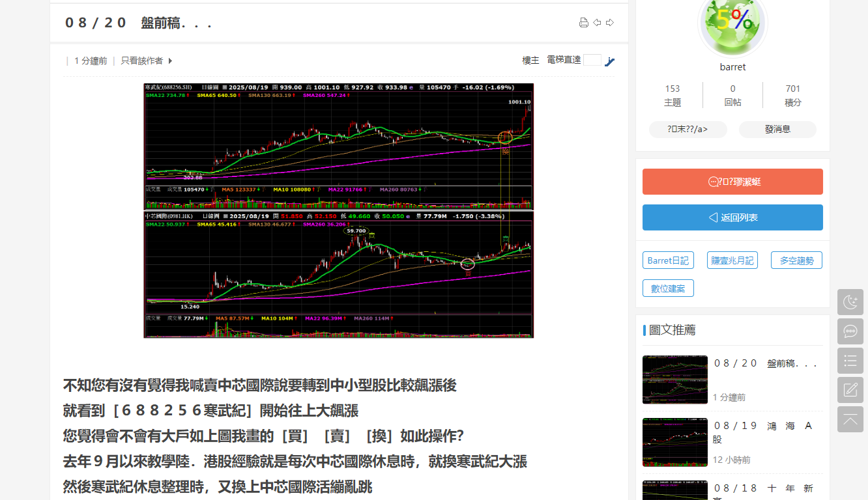Click the stock chart image in post

338,210
